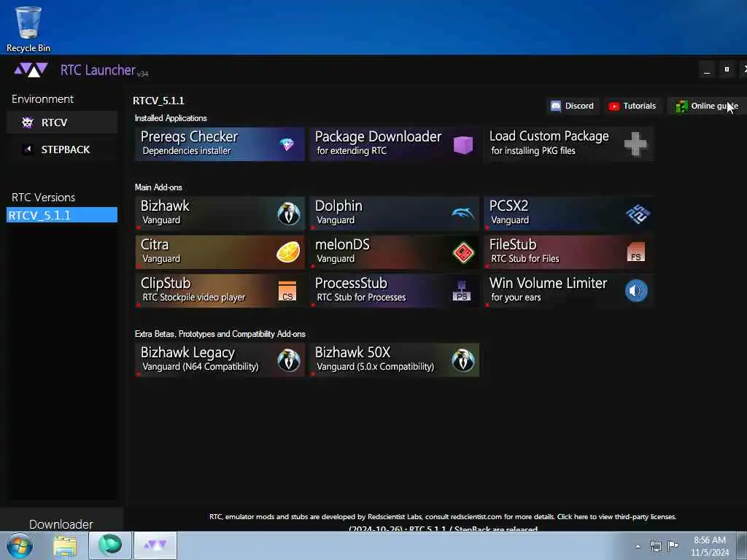Image resolution: width=747 pixels, height=560 pixels.
Task: Click the Win Volume Limiter speaker icon
Action: [636, 290]
